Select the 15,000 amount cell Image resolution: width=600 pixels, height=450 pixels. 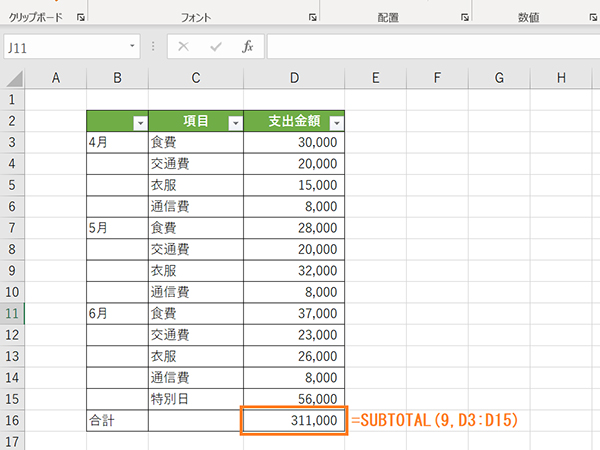click(x=294, y=185)
